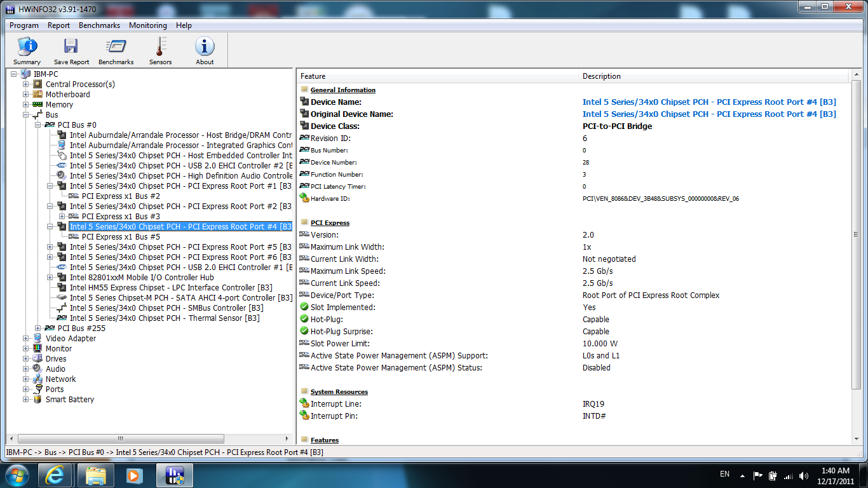Select the Drives icon

click(x=37, y=358)
